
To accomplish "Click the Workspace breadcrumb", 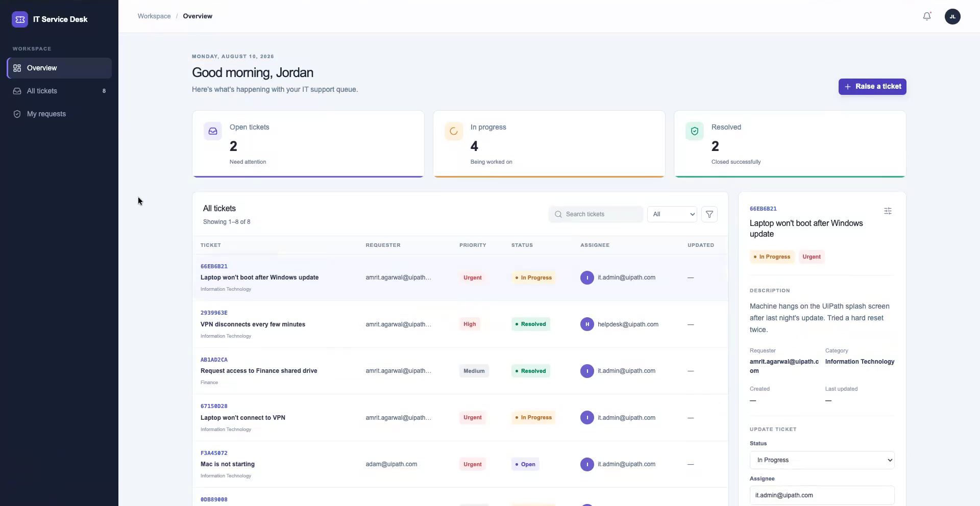I will click(x=154, y=16).
